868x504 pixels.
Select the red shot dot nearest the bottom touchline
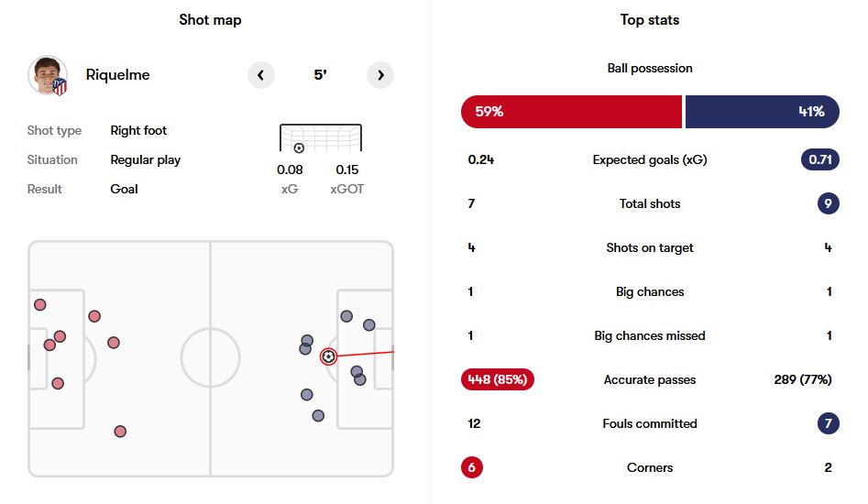(120, 432)
